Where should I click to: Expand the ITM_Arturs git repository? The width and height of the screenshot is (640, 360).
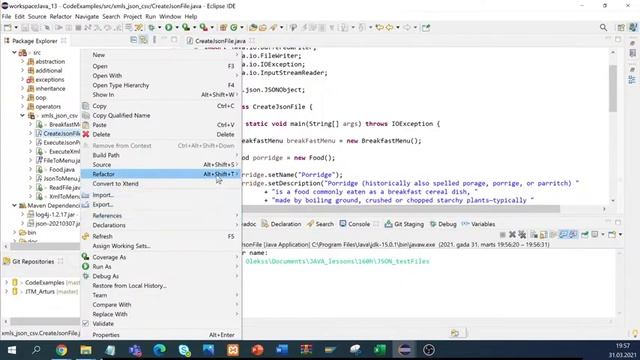pos(6,291)
